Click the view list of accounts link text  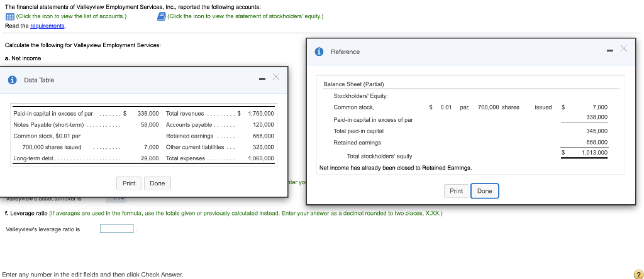pyautogui.click(x=71, y=16)
